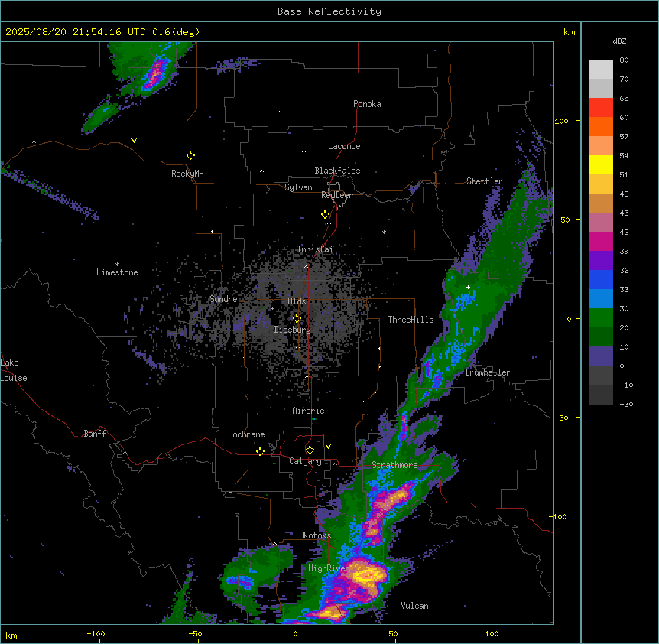Click the Ponoka city label
Image resolution: width=659 pixels, height=644 pixels.
point(367,104)
